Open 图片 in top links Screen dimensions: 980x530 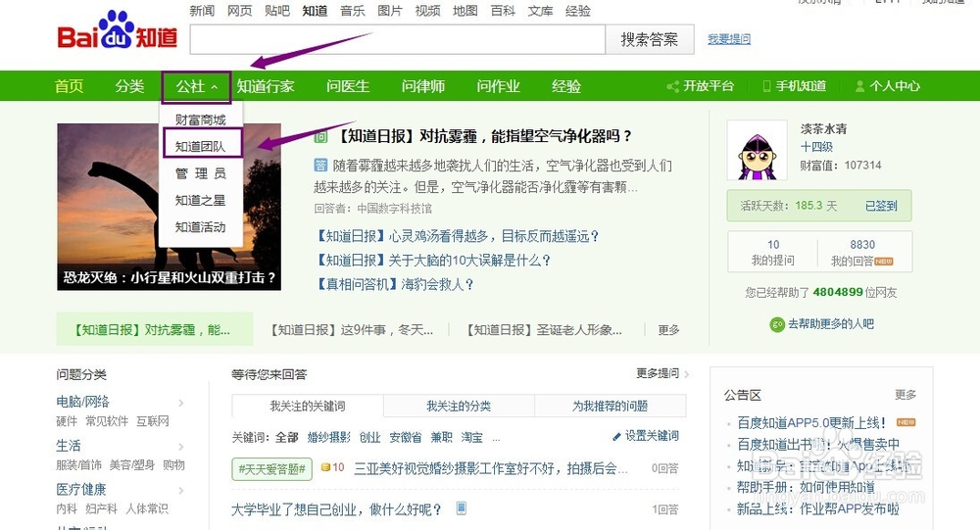pos(390,11)
